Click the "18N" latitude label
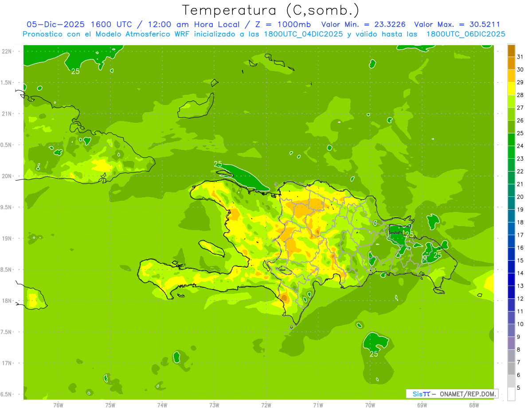The image size is (532, 411). click(7, 301)
